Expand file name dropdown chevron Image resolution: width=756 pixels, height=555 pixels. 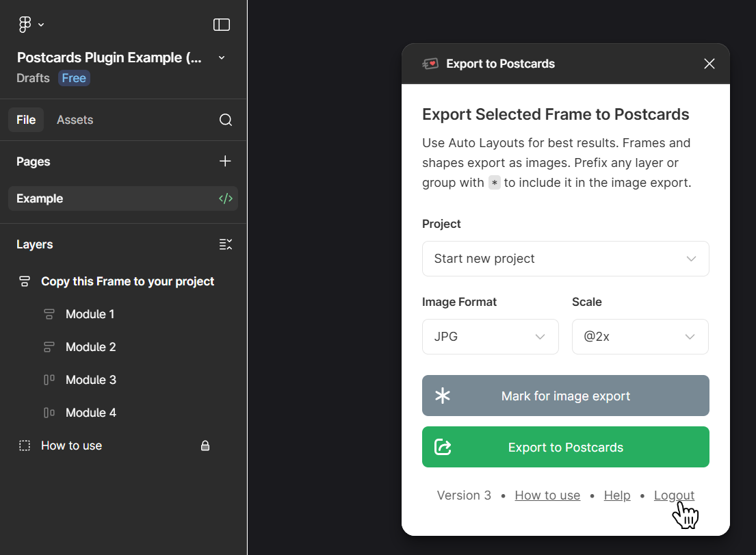(221, 58)
